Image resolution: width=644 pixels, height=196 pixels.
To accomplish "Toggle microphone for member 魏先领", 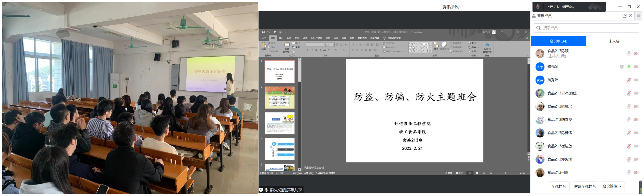I will coord(629,67).
